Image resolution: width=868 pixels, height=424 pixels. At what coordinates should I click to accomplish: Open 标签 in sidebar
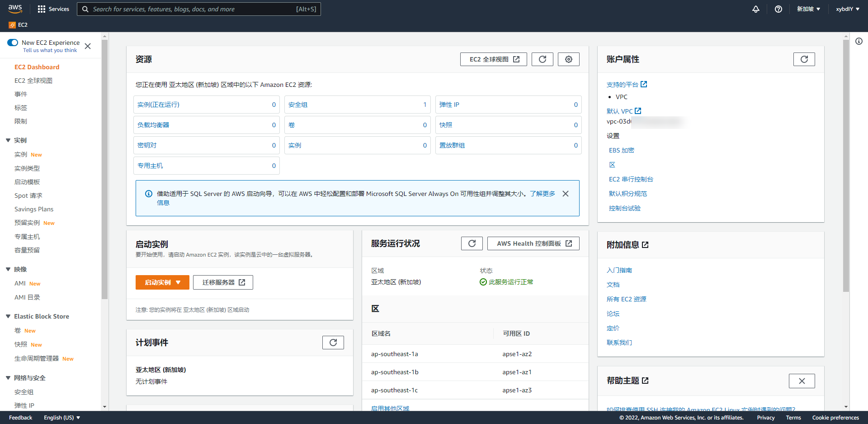coord(21,108)
